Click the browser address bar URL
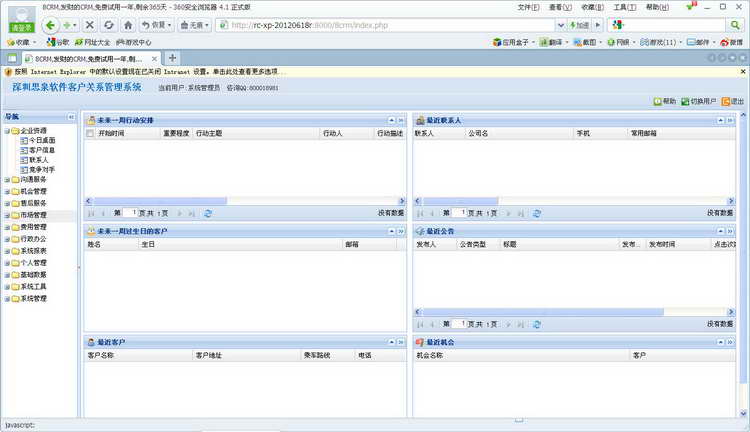 click(309, 25)
